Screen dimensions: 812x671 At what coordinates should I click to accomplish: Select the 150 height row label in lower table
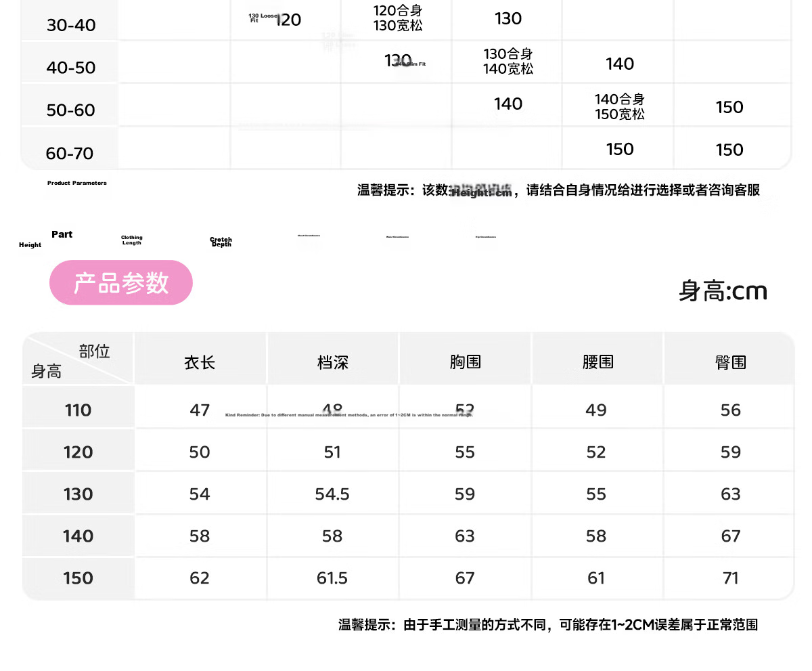click(x=78, y=578)
